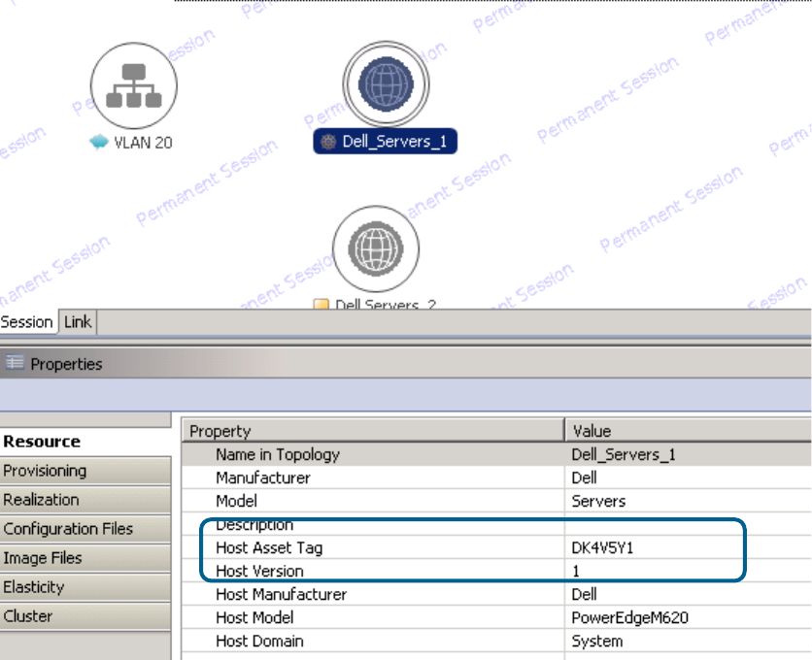Show the Image Files section
Screen dimensions: 812x660
(x=43, y=558)
